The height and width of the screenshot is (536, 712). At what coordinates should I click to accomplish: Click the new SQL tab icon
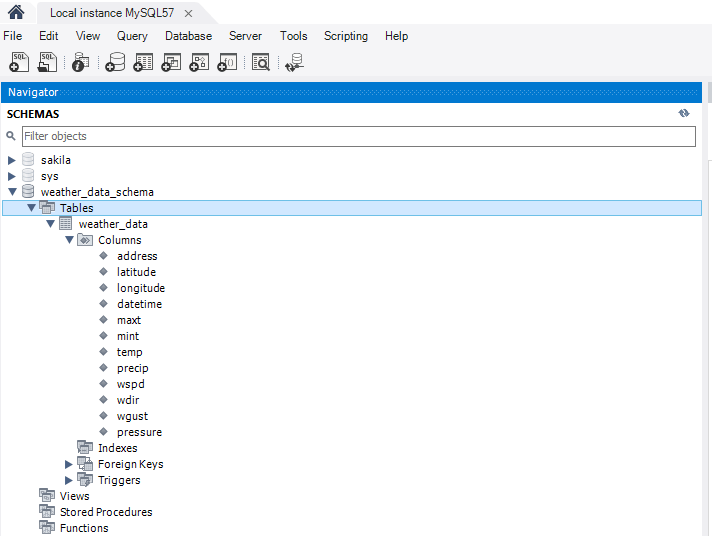pyautogui.click(x=19, y=62)
